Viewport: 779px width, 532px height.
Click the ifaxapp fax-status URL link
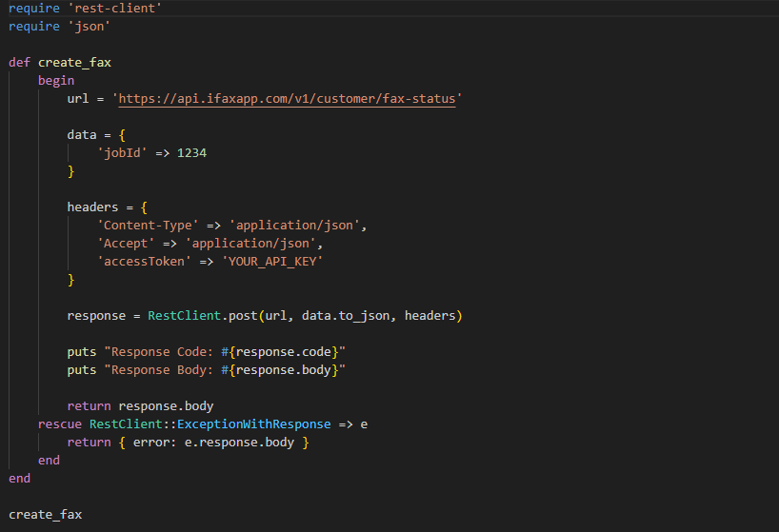288,99
